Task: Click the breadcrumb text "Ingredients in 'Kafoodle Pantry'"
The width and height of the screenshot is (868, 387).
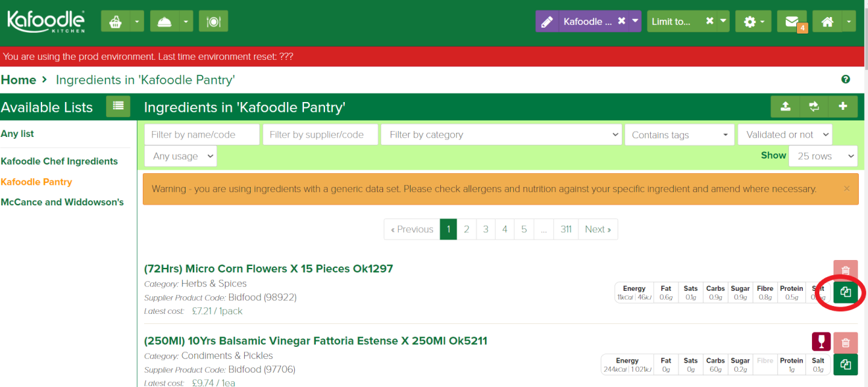Action: click(x=145, y=80)
